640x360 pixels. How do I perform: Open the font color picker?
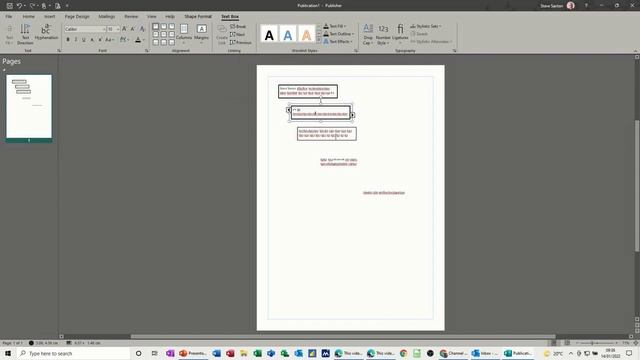point(139,40)
